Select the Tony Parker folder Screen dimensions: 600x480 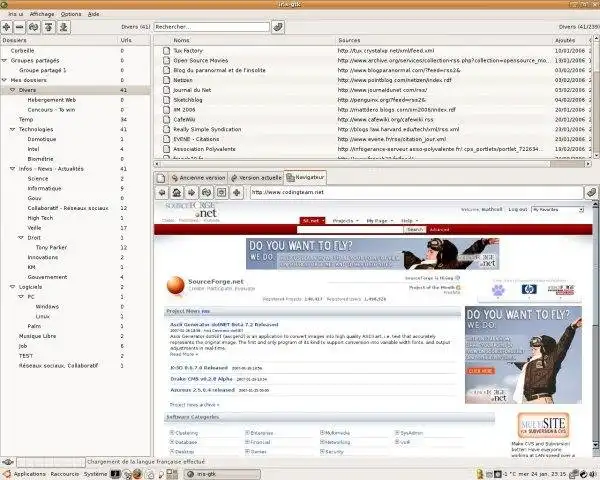[x=51, y=248]
